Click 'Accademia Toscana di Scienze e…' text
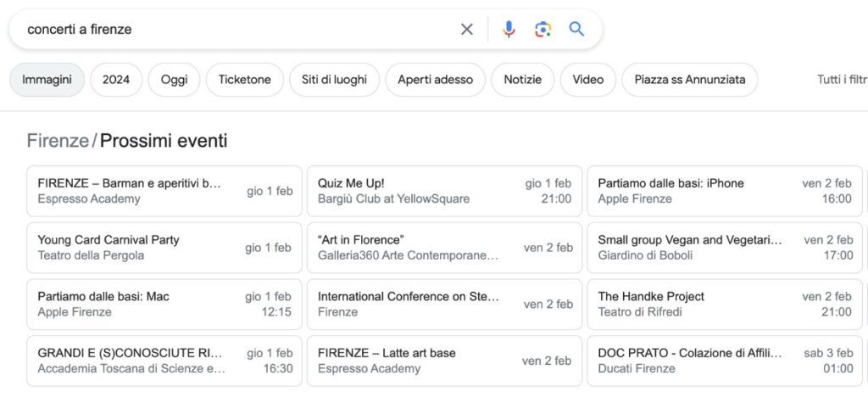 [x=131, y=368]
